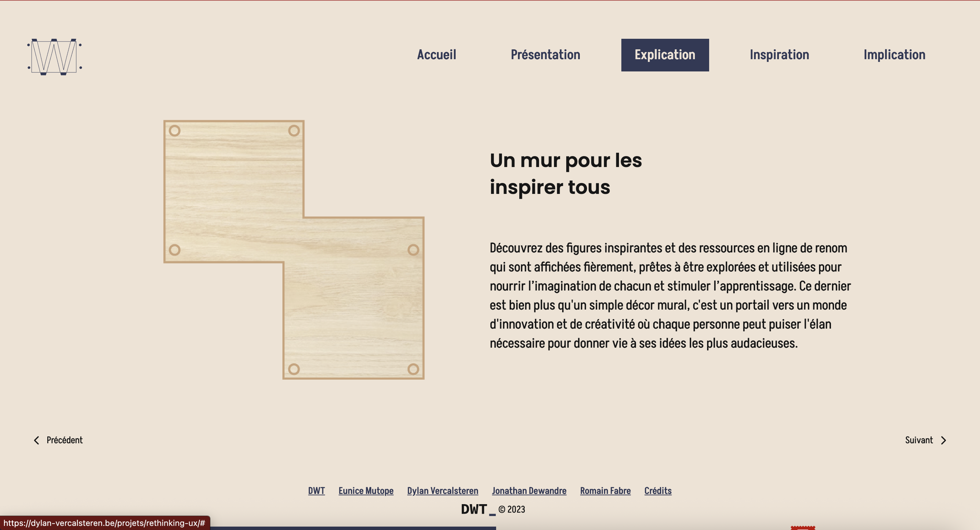Click the DWT_ footer logo

pyautogui.click(x=478, y=509)
